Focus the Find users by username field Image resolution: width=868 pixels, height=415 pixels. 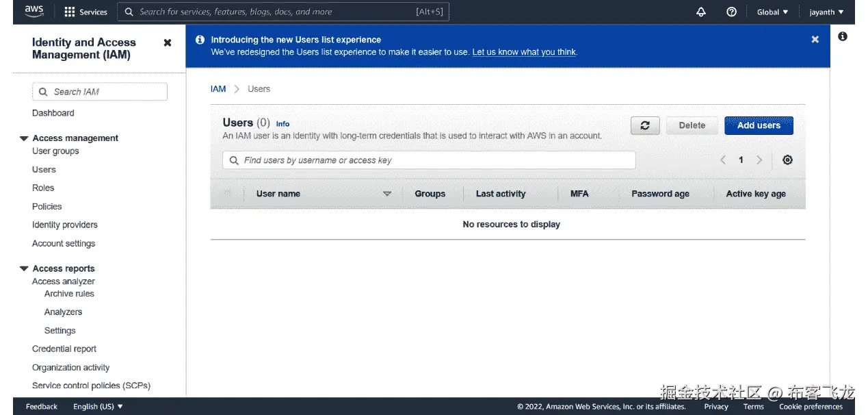coord(429,160)
